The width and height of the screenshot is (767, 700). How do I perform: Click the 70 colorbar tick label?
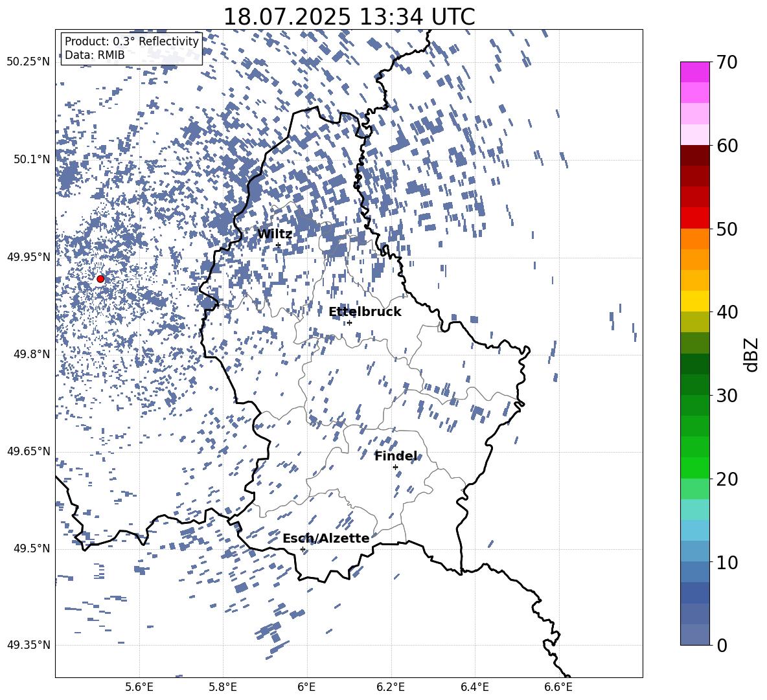coord(727,62)
